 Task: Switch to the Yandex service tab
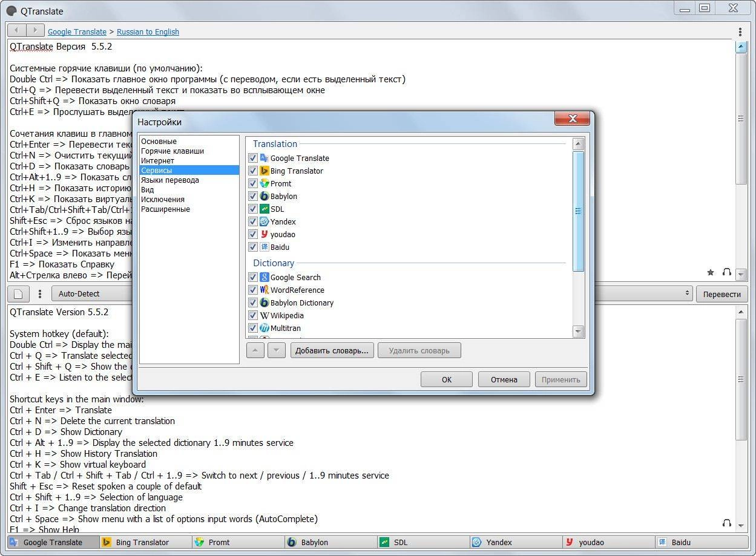coord(516,542)
